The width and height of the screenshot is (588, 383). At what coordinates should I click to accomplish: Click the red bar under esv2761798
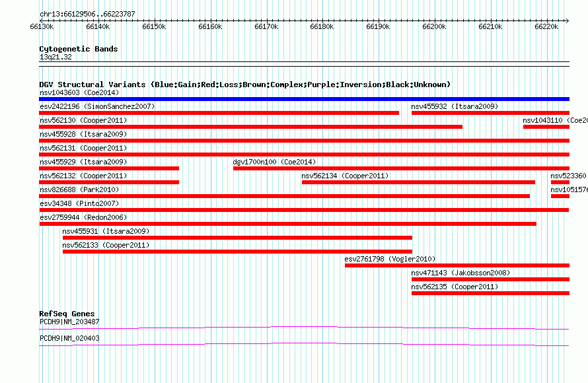click(457, 265)
